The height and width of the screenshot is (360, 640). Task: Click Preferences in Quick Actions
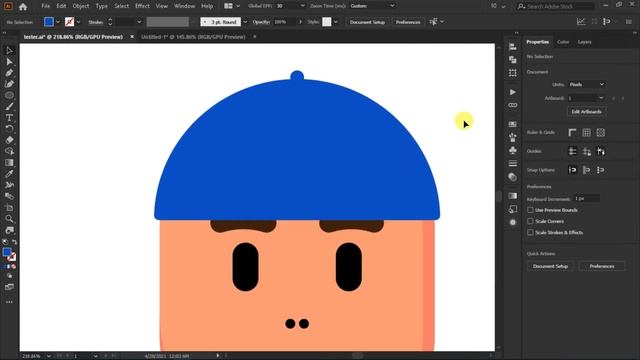coord(602,266)
